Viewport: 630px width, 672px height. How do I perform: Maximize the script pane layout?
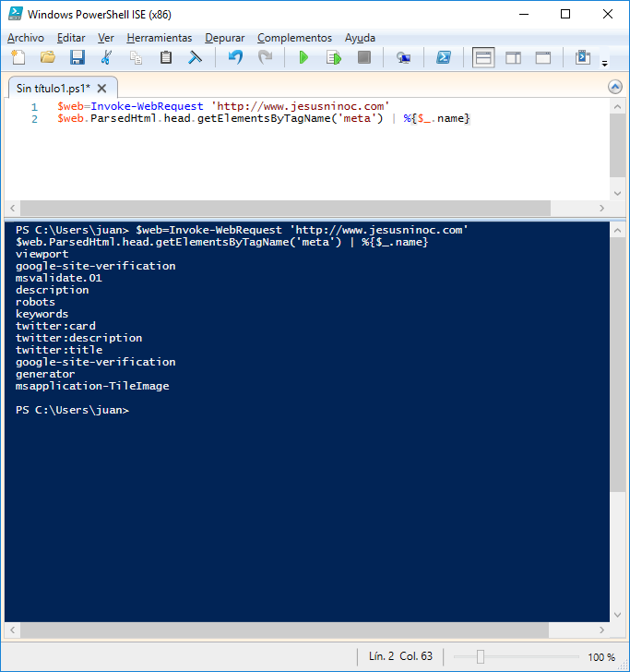click(543, 57)
